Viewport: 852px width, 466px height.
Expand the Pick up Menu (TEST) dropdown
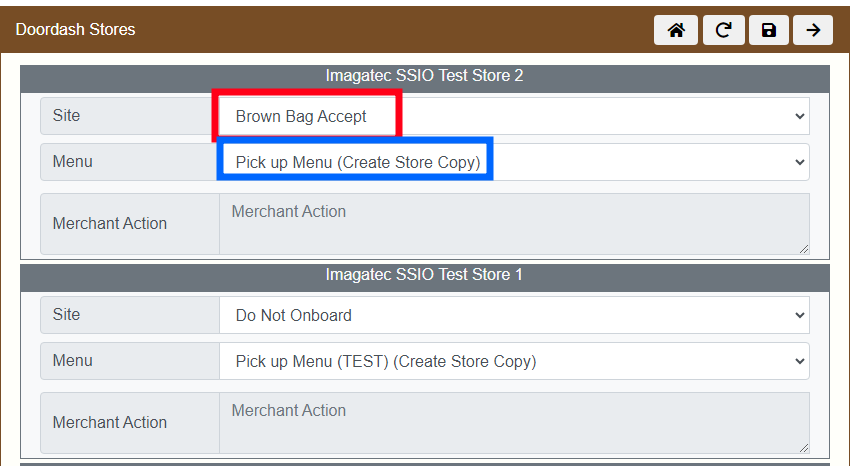[x=514, y=361]
